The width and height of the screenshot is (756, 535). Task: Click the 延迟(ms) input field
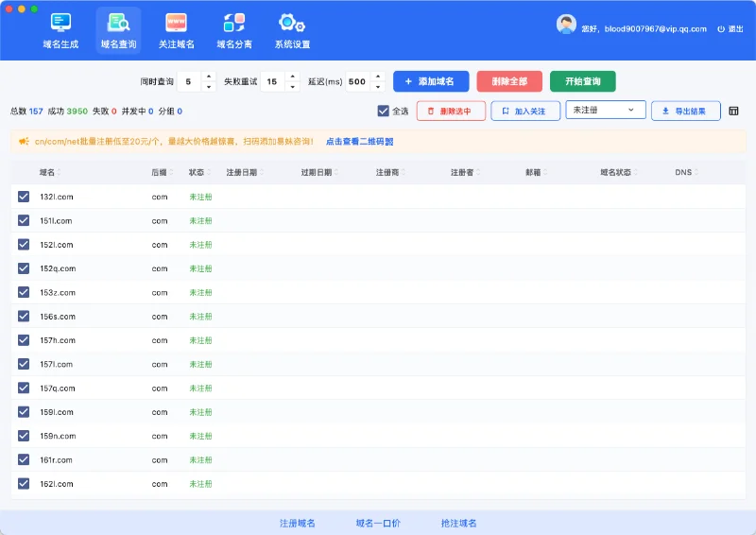click(358, 81)
